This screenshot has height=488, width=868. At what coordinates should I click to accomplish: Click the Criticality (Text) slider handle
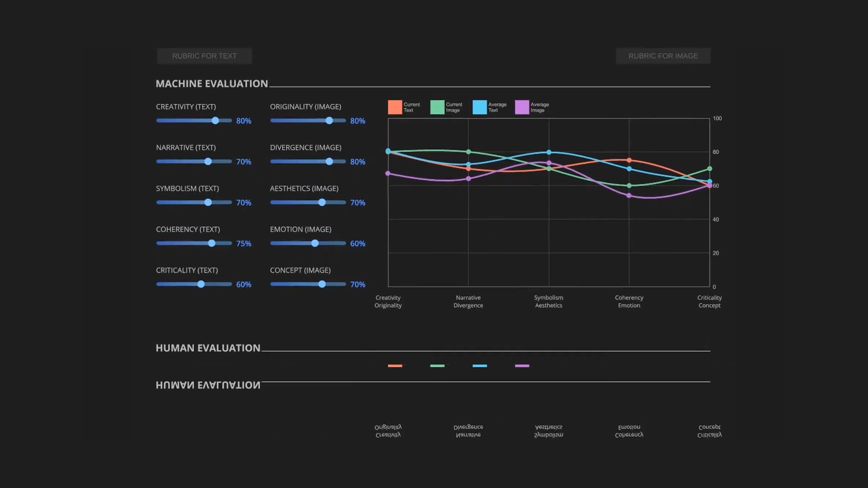[x=201, y=284]
